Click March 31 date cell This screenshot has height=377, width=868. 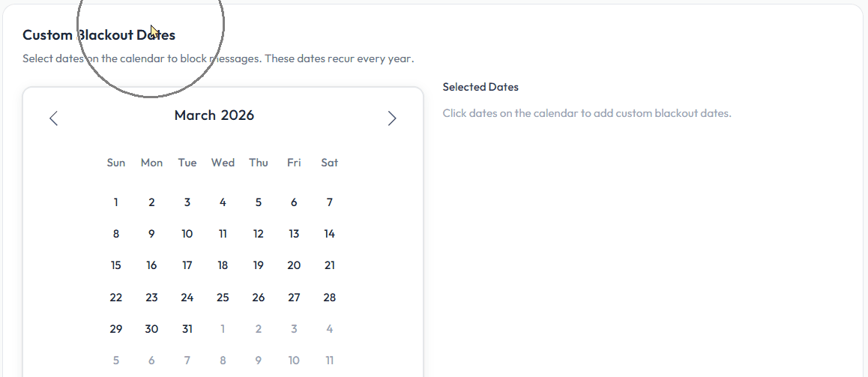187,329
